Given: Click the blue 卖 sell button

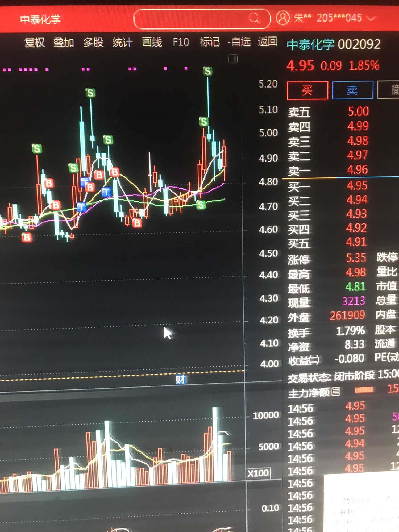Looking at the screenshot, I should [352, 90].
